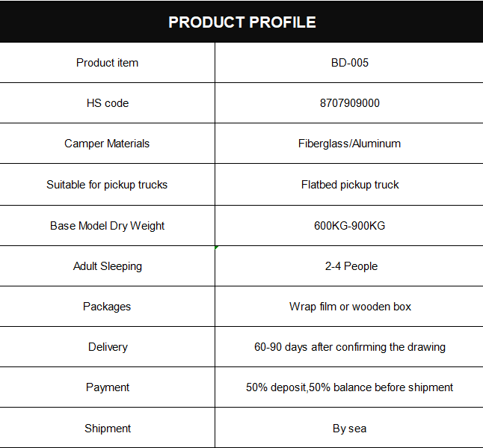The image size is (483, 448).
Task: Click the PRODUCT PROFILE header
Action: click(x=241, y=22)
